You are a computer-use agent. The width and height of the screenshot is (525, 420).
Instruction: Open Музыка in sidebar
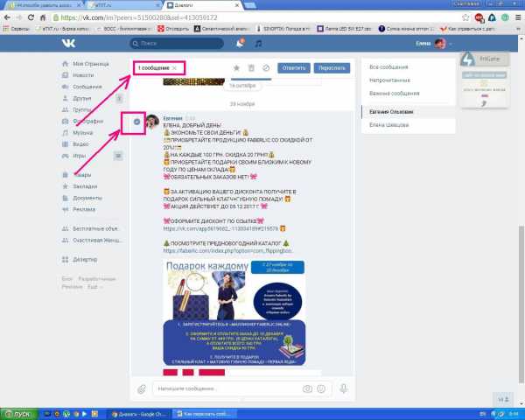tap(78, 133)
